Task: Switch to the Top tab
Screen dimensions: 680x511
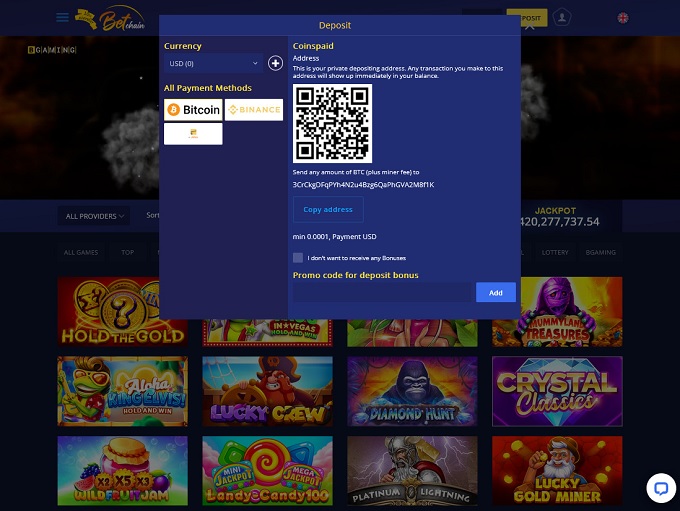Action: (128, 252)
